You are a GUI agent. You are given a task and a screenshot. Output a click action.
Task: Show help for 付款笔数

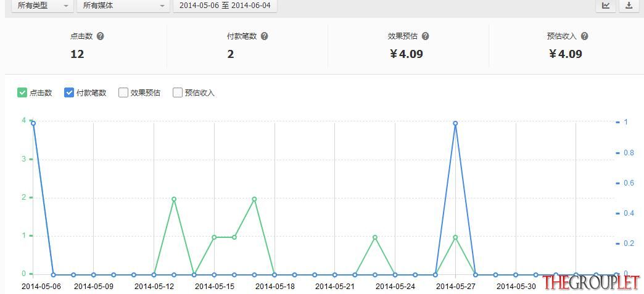tap(265, 36)
